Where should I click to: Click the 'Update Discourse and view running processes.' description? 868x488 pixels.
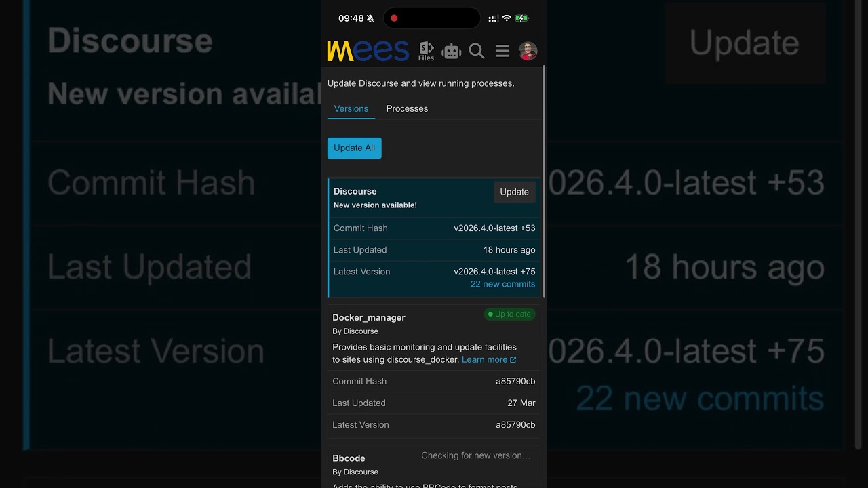[x=421, y=83]
